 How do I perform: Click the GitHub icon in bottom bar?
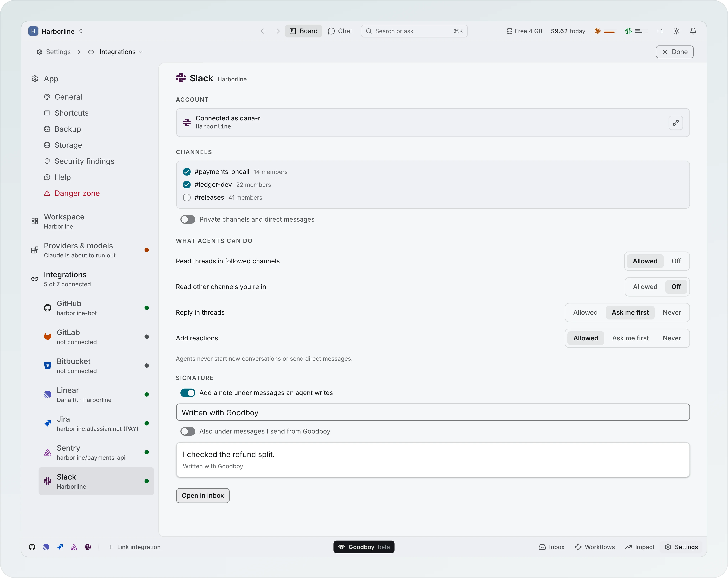coord(32,547)
